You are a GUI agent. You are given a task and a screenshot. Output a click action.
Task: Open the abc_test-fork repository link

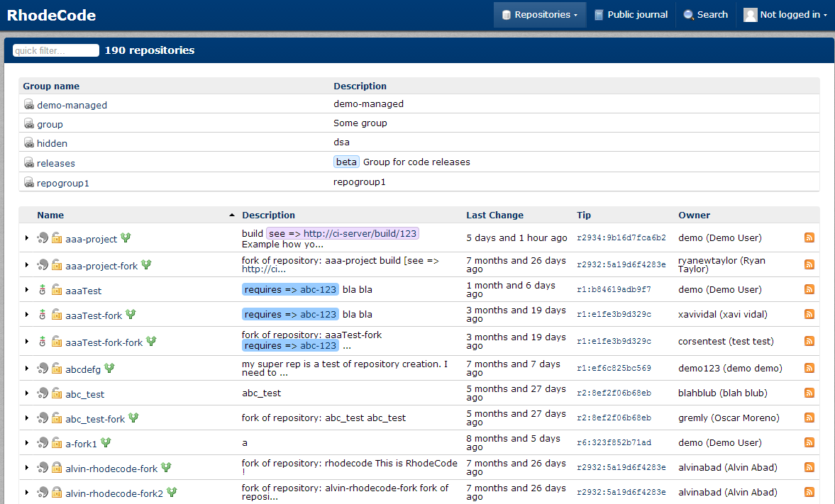[95, 419]
